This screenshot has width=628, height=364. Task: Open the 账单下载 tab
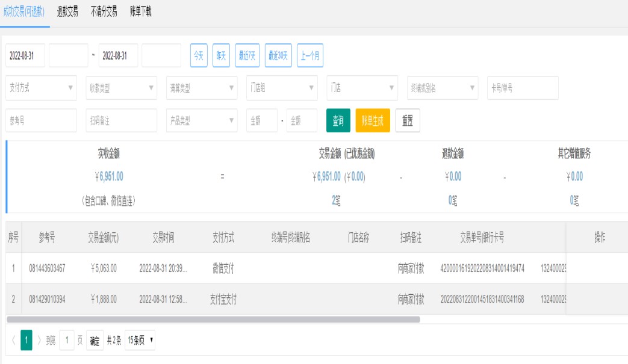click(141, 12)
